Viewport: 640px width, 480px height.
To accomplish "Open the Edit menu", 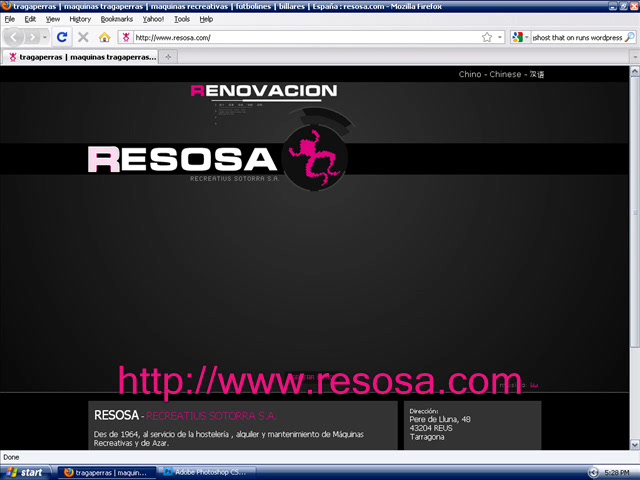I will [30, 19].
